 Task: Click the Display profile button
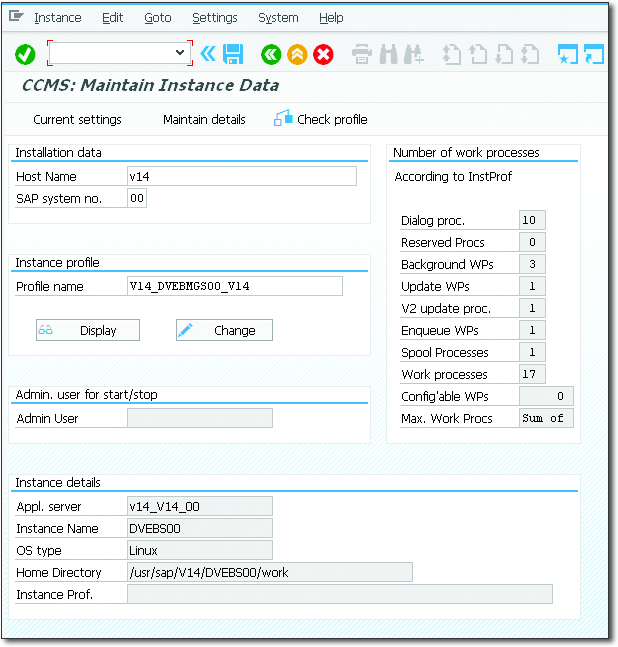pos(88,330)
